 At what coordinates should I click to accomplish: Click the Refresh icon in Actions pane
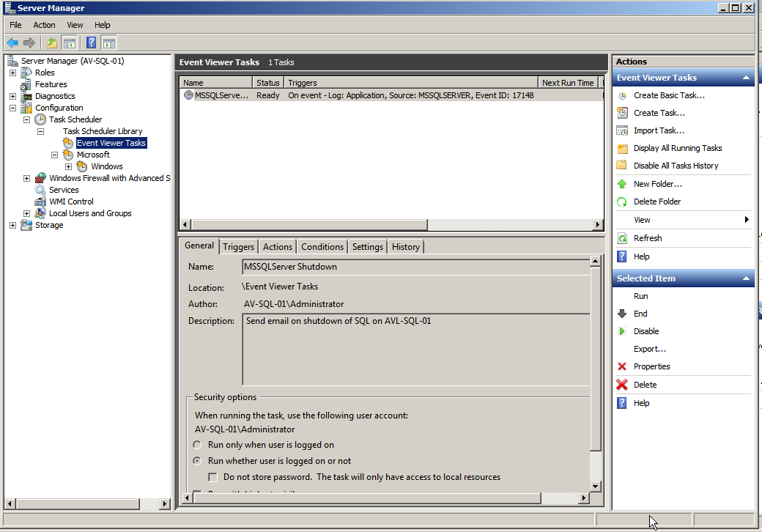coord(622,238)
